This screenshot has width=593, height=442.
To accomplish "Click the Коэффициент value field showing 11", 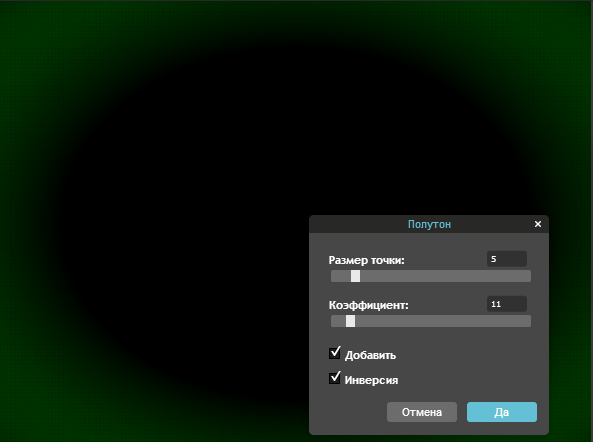I will [x=507, y=304].
